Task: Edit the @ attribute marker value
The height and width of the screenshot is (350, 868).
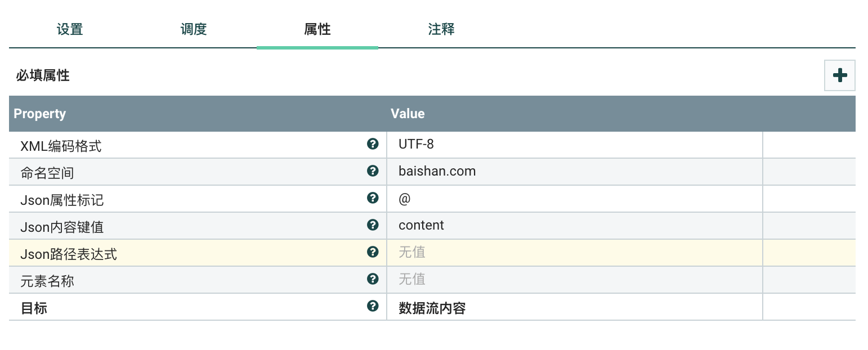Action: [574, 199]
